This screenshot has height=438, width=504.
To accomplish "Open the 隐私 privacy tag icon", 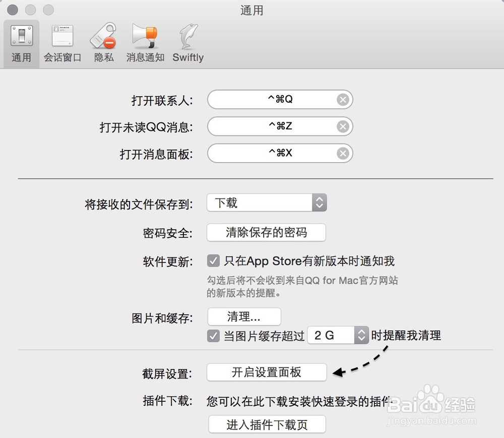I will coord(103,43).
